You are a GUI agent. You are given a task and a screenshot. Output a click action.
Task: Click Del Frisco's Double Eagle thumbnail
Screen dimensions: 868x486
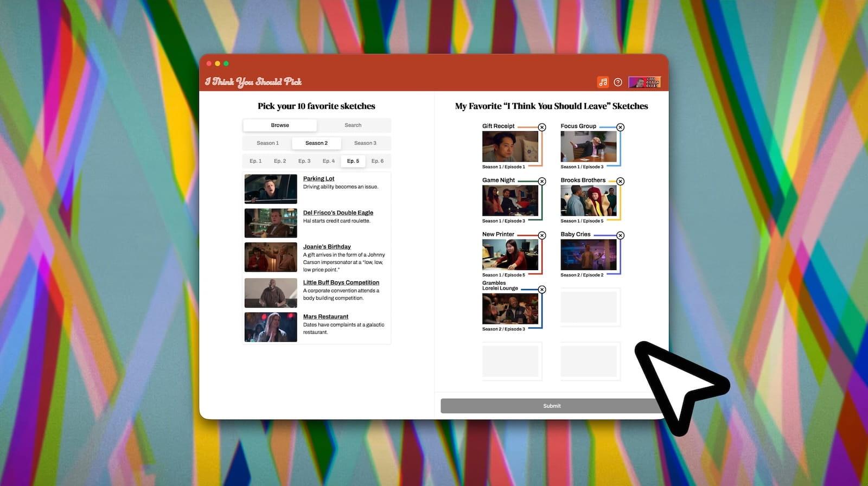click(x=271, y=223)
